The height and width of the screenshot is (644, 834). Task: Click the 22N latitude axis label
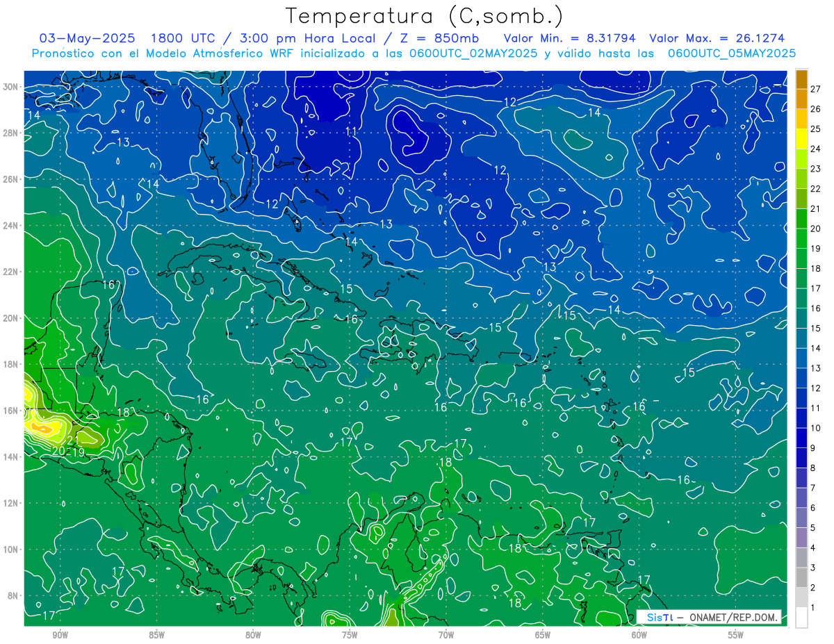pos(12,272)
